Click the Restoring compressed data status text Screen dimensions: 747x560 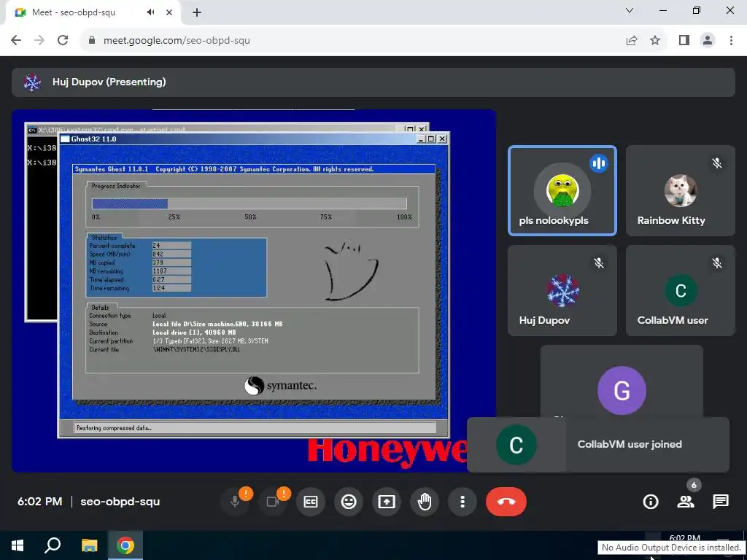114,428
